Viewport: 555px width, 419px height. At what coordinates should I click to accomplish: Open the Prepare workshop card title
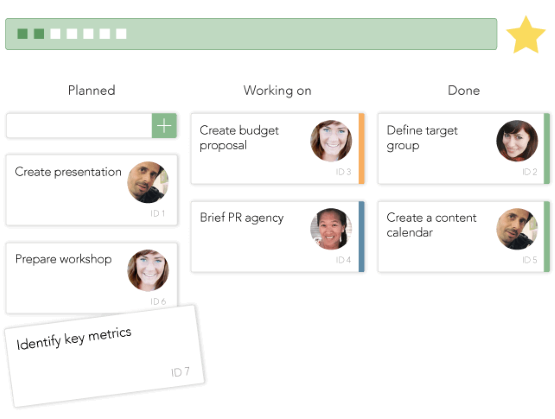[63, 259]
